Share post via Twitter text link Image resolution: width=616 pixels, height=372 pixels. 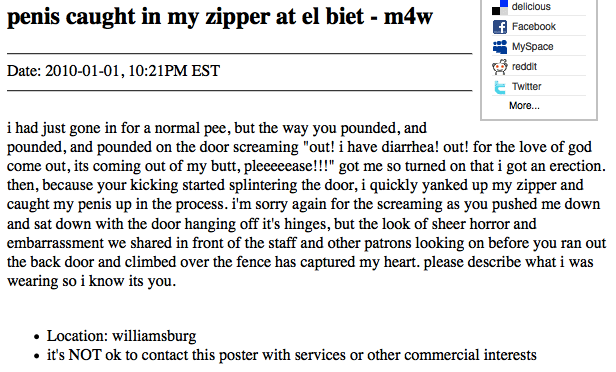tap(526, 86)
